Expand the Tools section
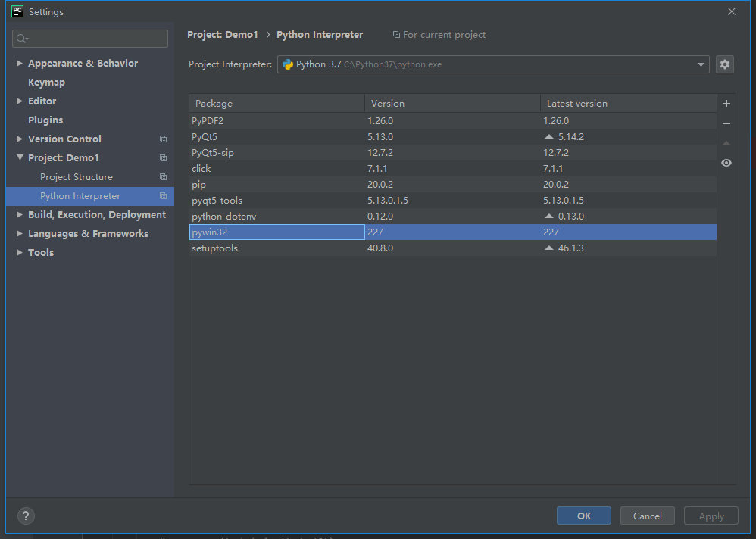The height and width of the screenshot is (539, 756). 19,252
